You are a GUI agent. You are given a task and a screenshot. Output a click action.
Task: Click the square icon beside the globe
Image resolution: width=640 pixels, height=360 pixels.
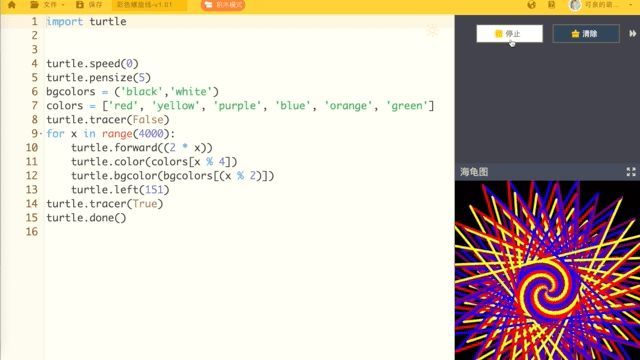(x=551, y=5)
